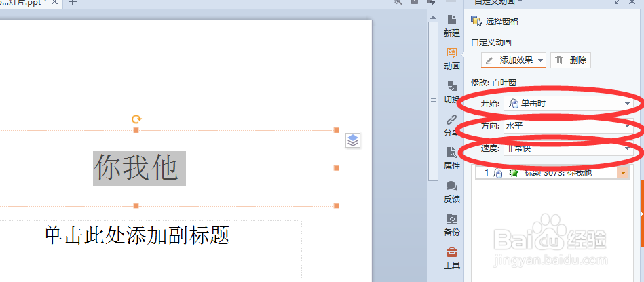Viewport: 644px width, 282px height.
Task: Click the top-right corner handle of the title box
Action: coord(337,130)
